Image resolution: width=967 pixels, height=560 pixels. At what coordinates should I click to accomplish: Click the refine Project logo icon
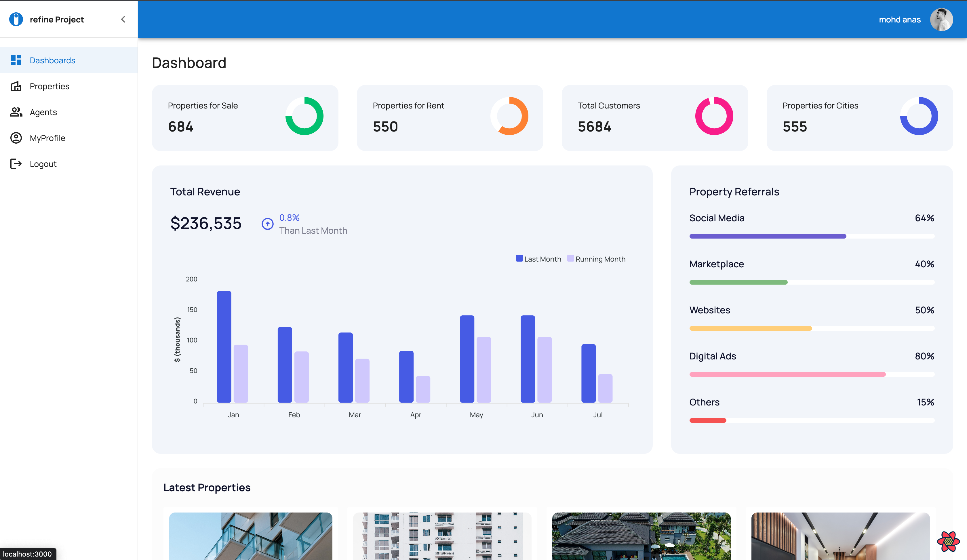click(16, 19)
